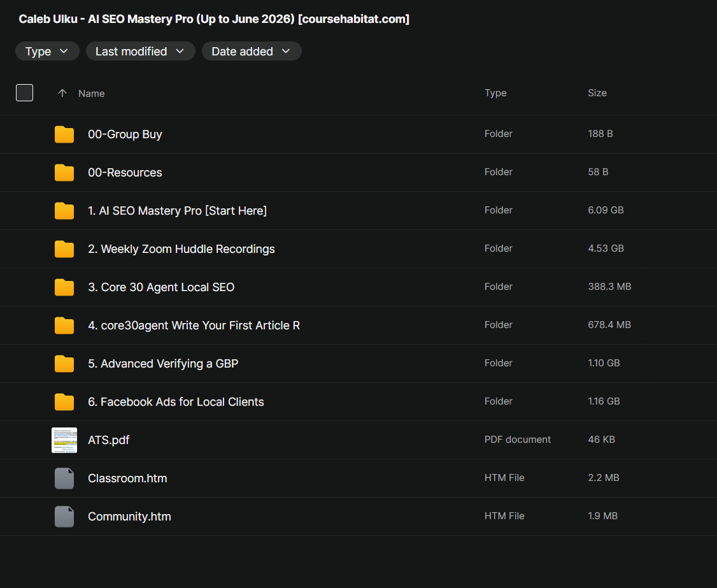Click folder icon of Advanced Verifying a GBP
This screenshot has height=588, width=717.
click(64, 364)
